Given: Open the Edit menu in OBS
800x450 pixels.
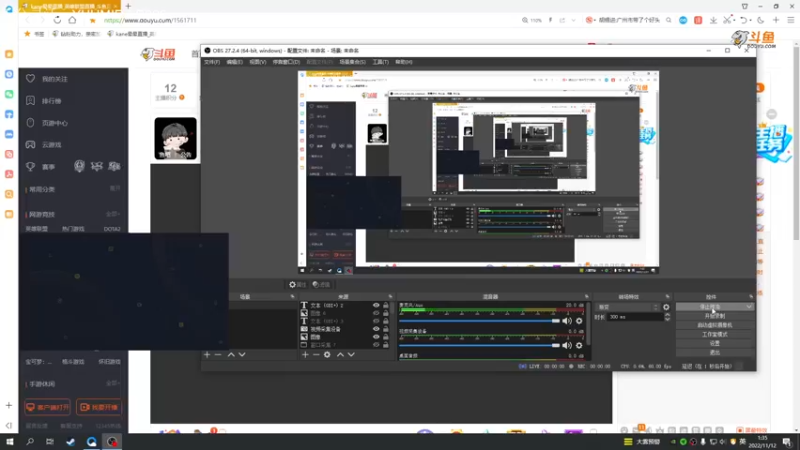Looking at the screenshot, I should [x=234, y=62].
